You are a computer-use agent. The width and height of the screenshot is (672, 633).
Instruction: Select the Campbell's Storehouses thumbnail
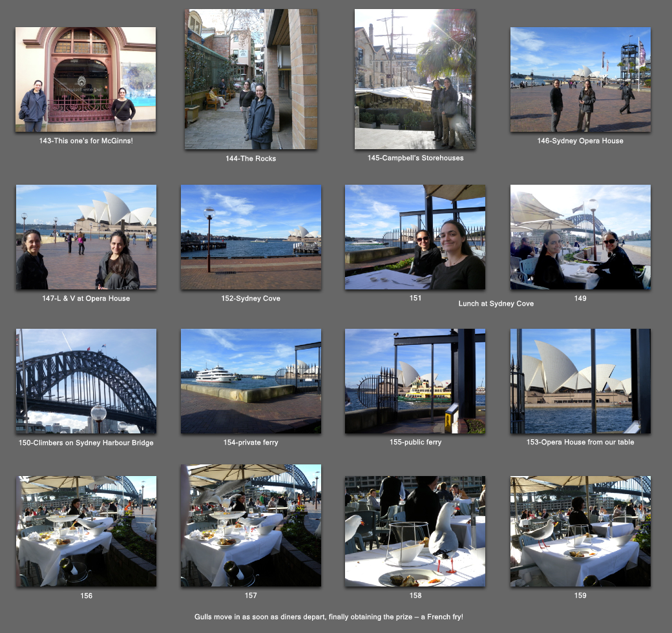click(x=415, y=79)
